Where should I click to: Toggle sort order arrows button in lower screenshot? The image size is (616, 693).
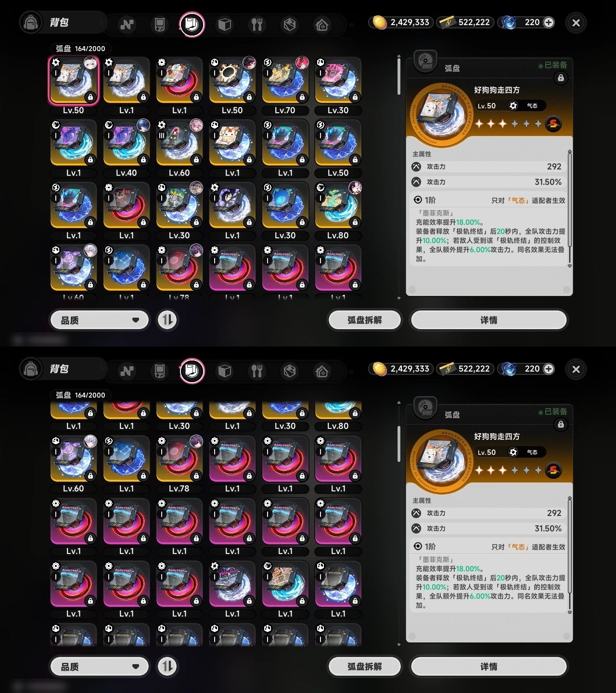click(167, 667)
